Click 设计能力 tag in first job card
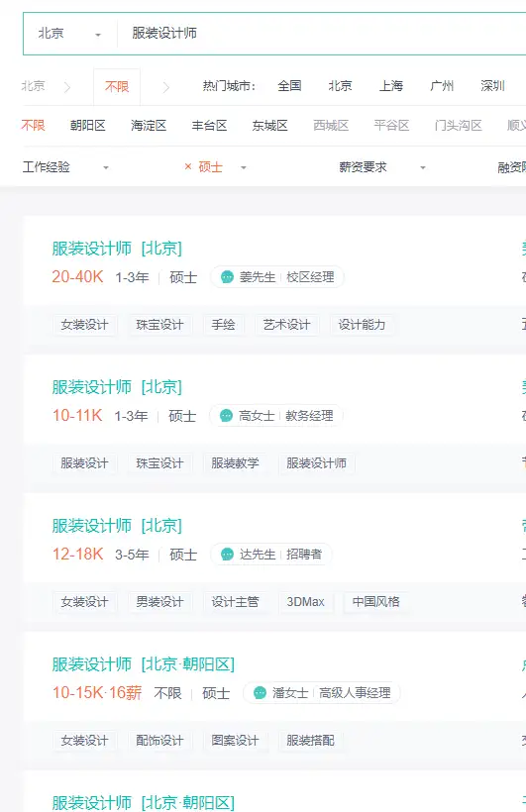The width and height of the screenshot is (526, 812). point(362,325)
